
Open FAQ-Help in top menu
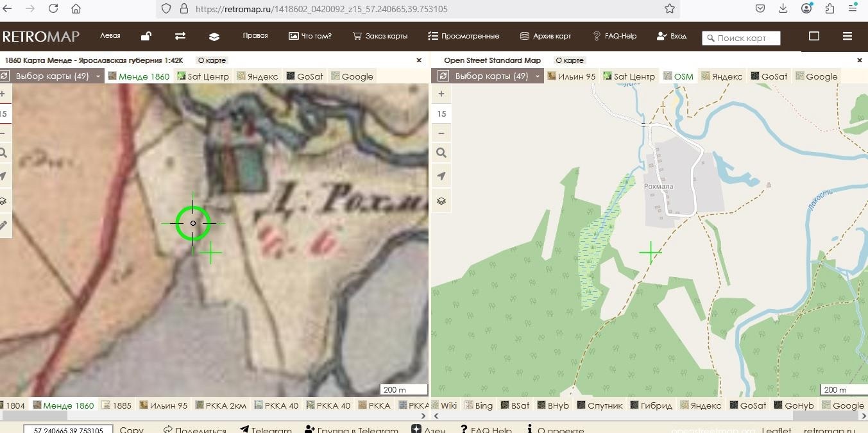coord(614,36)
